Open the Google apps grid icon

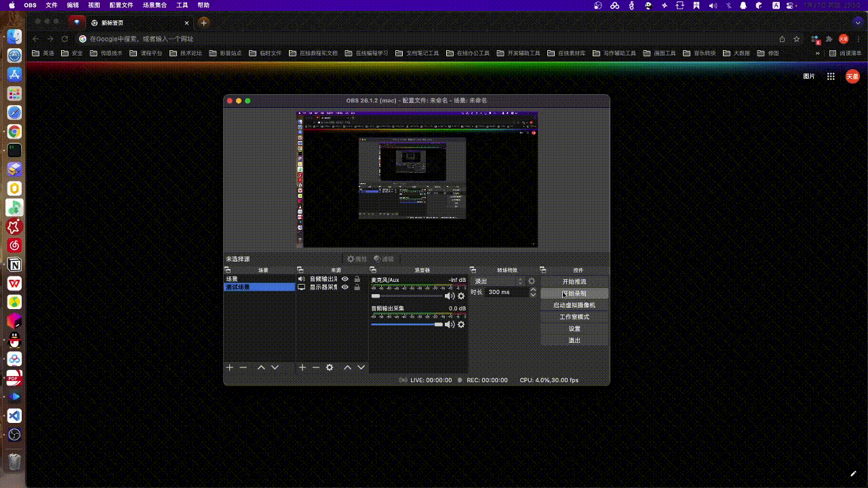831,77
